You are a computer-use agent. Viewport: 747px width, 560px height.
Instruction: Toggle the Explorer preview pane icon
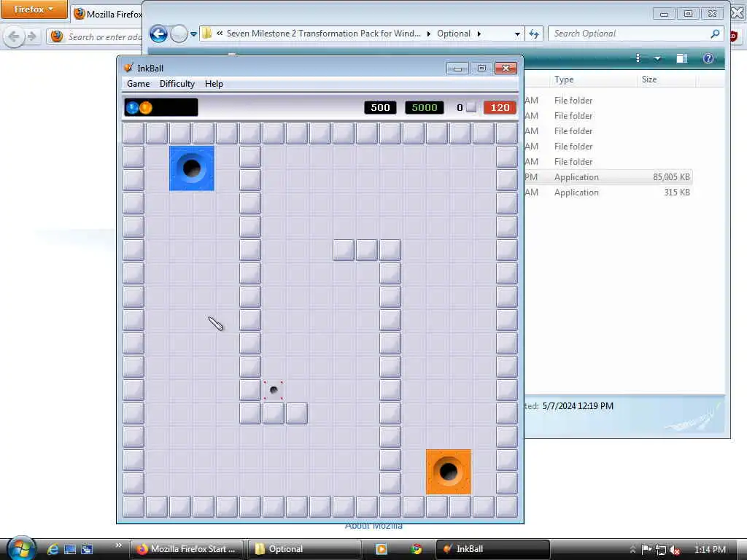682,58
